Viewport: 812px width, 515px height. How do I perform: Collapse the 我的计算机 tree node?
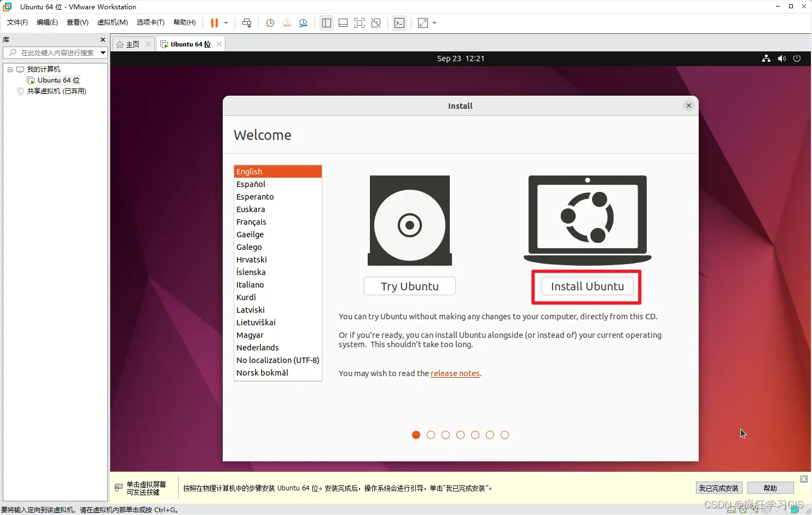(x=10, y=69)
